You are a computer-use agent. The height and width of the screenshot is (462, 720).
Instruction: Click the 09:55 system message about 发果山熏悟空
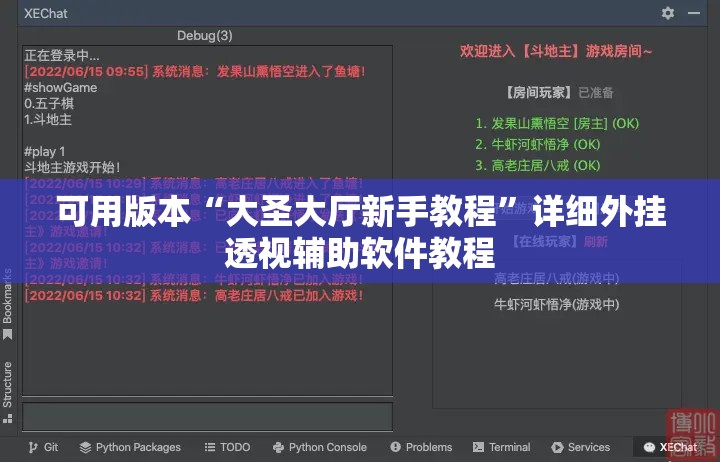tap(195, 72)
